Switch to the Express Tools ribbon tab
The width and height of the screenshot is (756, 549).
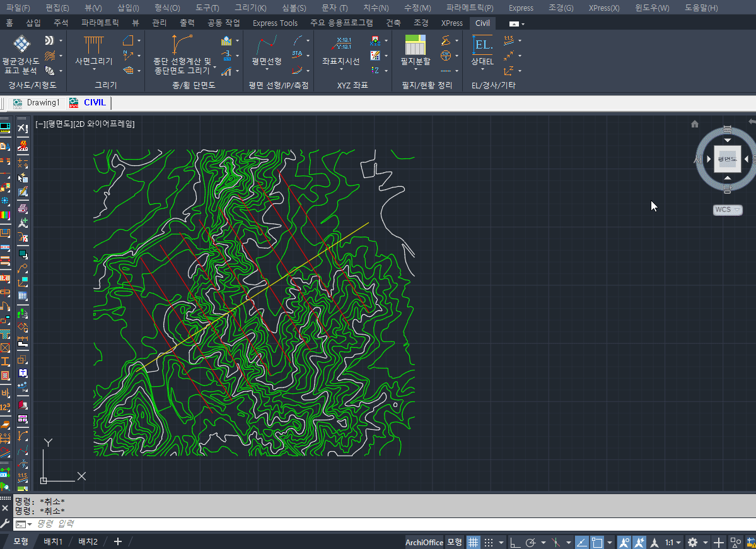click(275, 23)
